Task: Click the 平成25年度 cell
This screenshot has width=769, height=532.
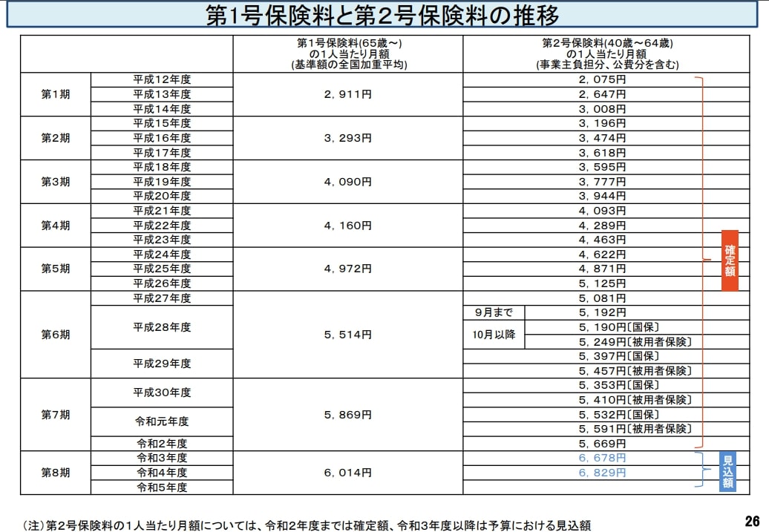Action: [x=162, y=269]
